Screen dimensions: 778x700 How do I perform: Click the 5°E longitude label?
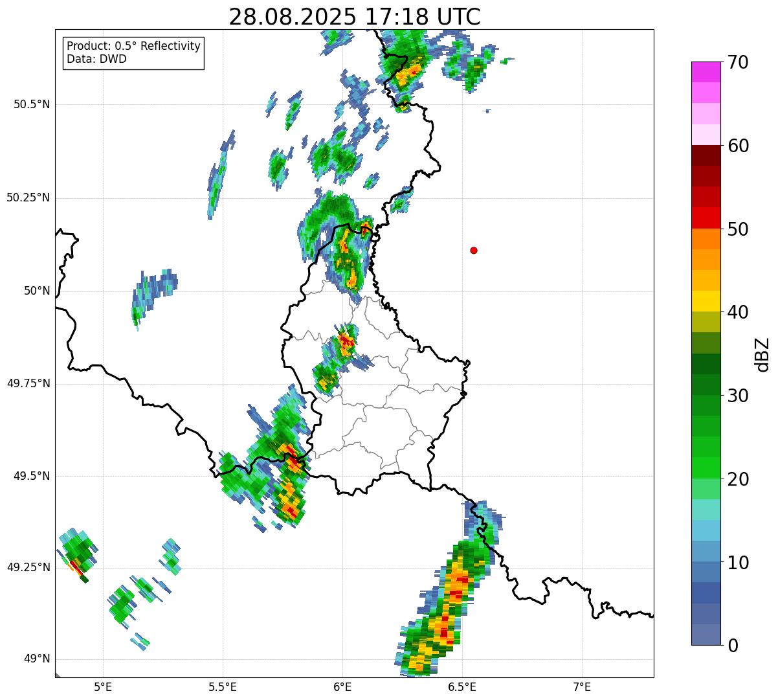coord(103,686)
